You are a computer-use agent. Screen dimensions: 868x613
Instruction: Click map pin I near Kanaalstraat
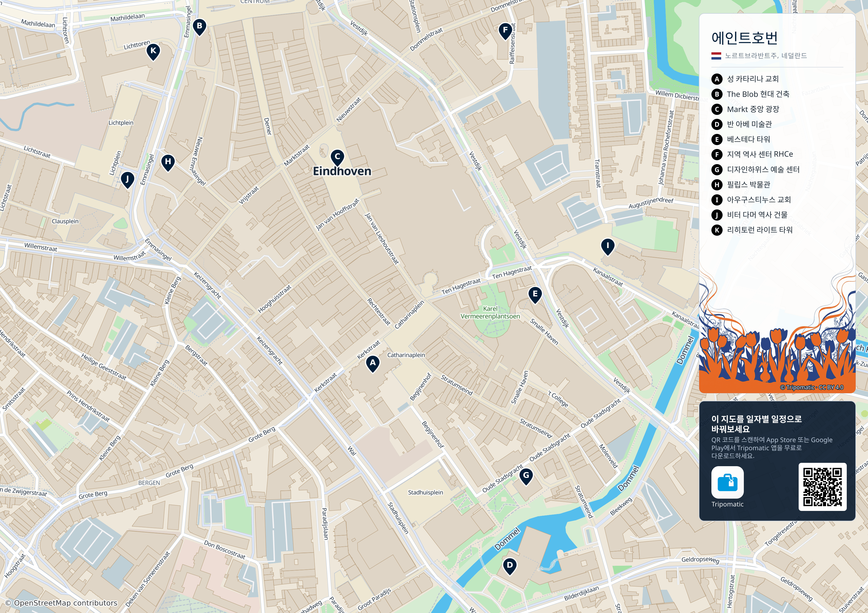(608, 247)
